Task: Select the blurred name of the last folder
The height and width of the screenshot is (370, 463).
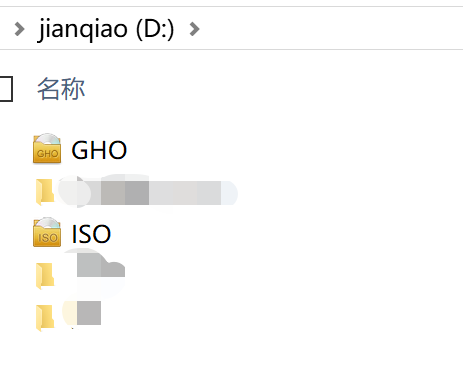Action: 82,313
